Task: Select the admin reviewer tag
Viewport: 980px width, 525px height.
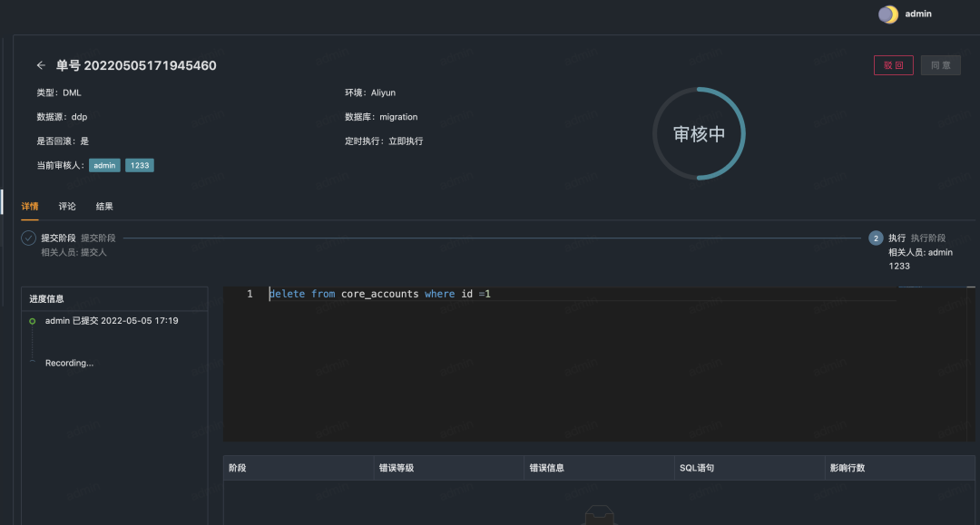Action: 104,165
